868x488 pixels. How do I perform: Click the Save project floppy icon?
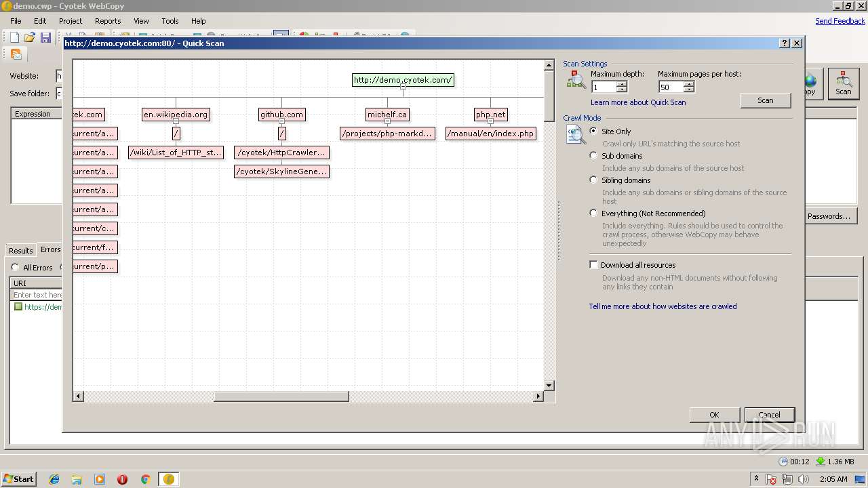tap(45, 38)
